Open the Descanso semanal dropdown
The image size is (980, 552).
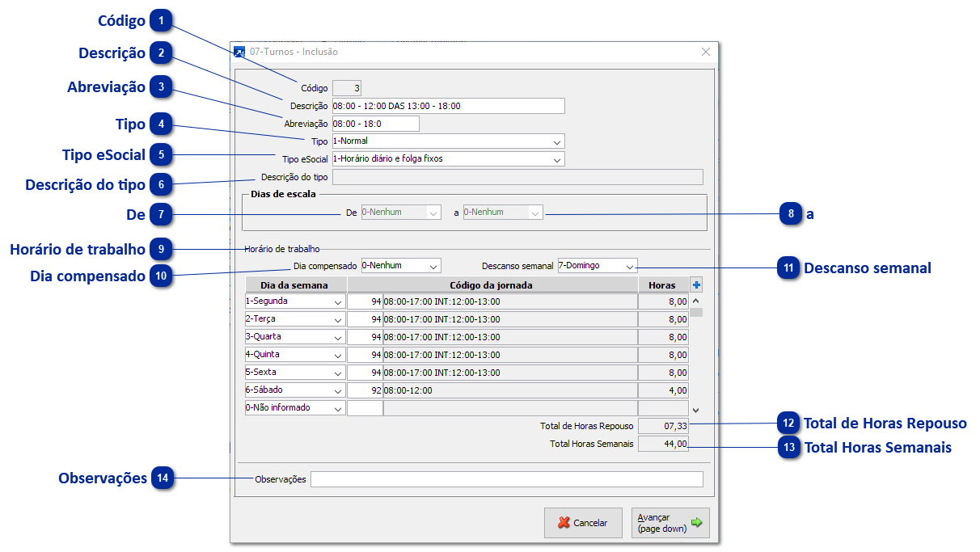click(x=598, y=265)
